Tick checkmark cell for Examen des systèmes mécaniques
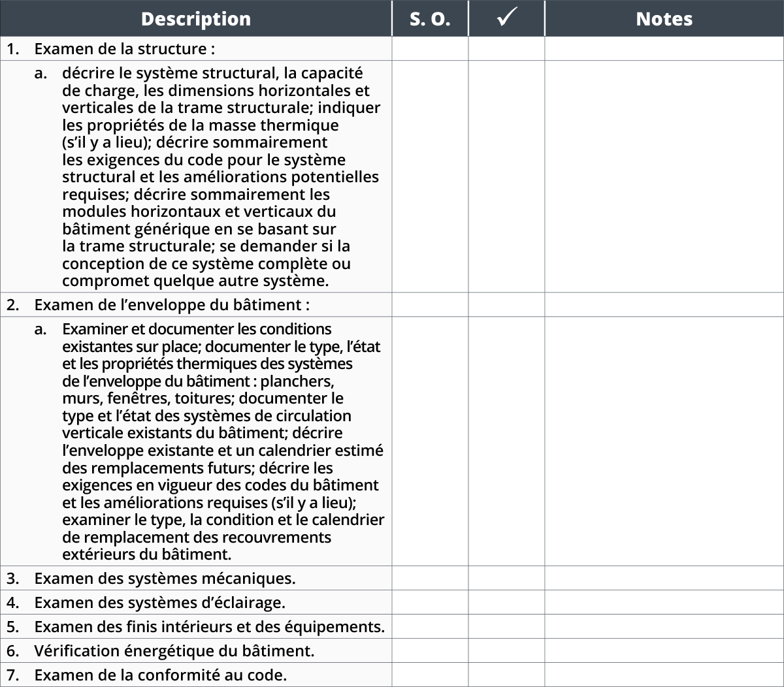This screenshot has width=784, height=687. pyautogui.click(x=506, y=579)
